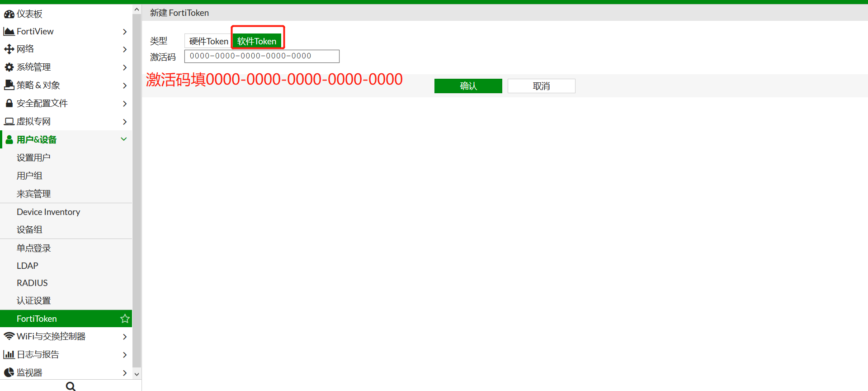Click the dashboard gauge icon
The height and width of the screenshot is (391, 868).
tap(9, 14)
